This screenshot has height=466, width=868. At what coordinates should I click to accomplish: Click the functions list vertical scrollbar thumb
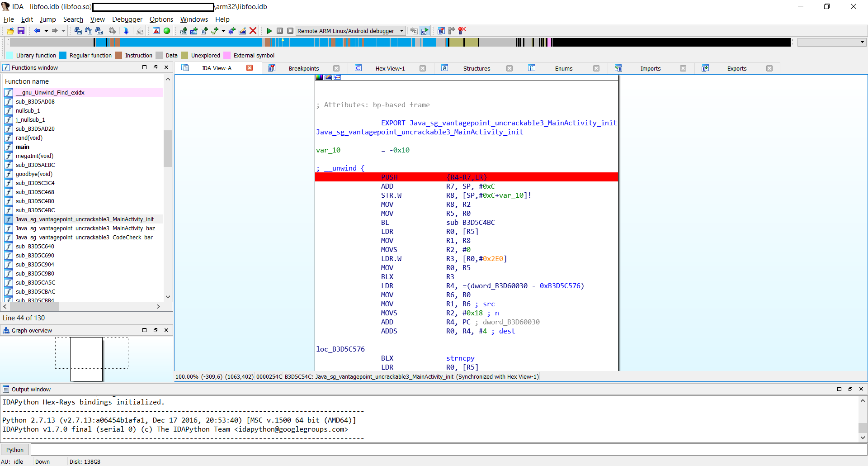coord(168,148)
